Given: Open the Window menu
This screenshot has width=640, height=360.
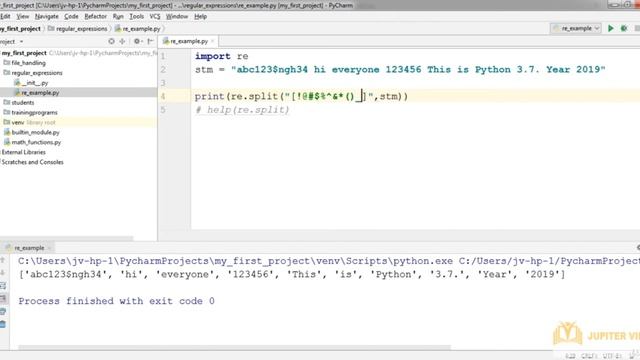Looking at the screenshot, I should [177, 16].
